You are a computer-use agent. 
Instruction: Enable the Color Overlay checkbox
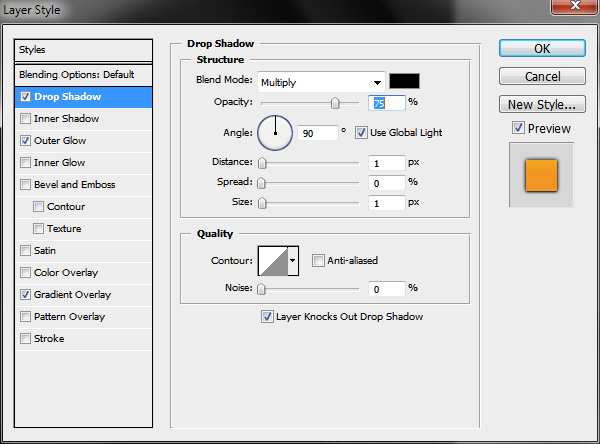(25, 273)
